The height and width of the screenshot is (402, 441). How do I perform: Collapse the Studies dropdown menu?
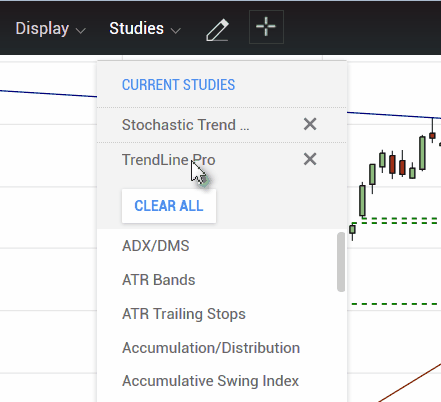145,29
